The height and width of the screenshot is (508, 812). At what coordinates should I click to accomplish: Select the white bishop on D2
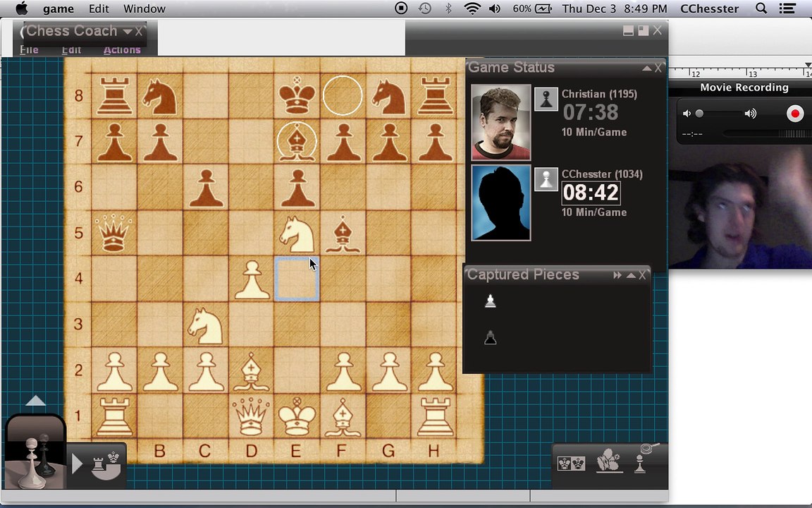point(251,371)
